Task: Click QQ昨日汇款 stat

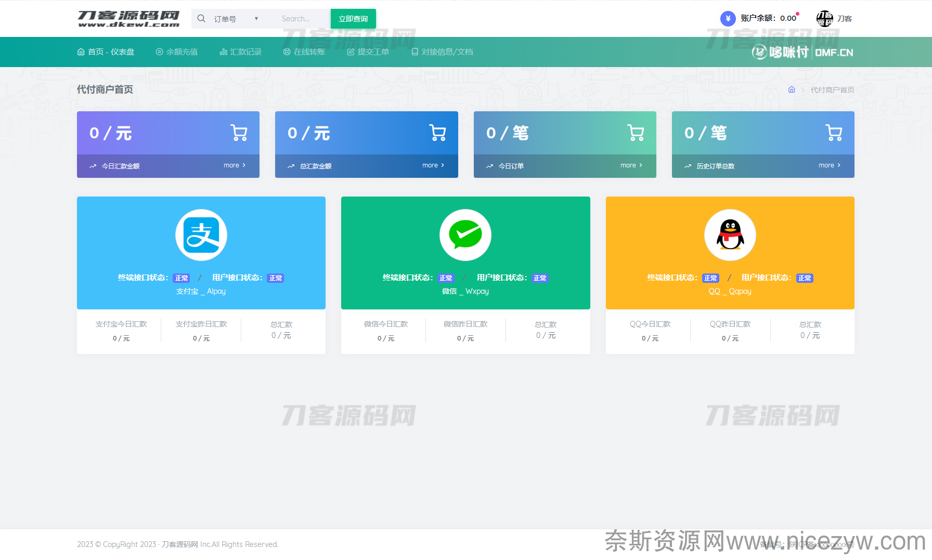Action: [x=730, y=331]
